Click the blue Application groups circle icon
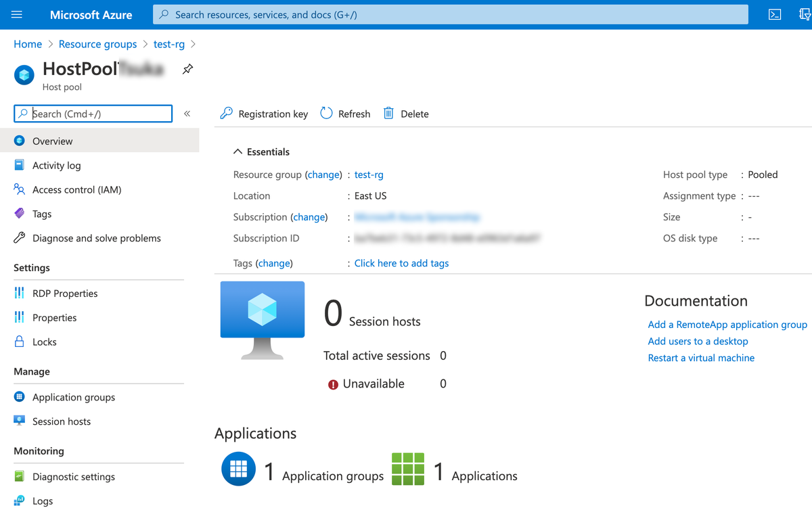This screenshot has width=812, height=512. coord(239,469)
